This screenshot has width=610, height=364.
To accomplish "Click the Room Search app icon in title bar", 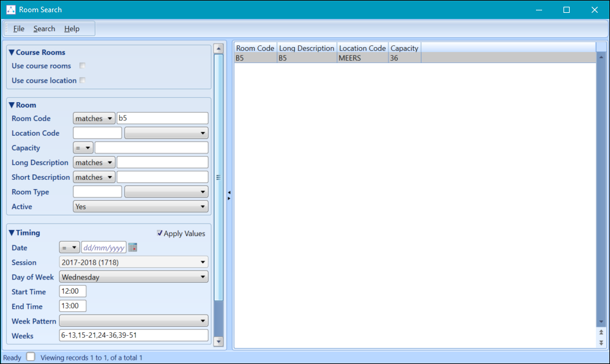I will click(10, 10).
